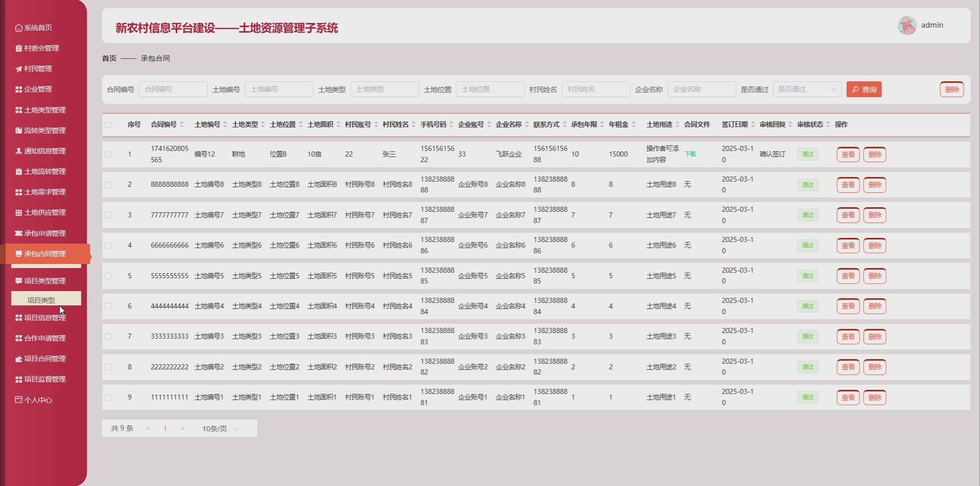Go to next page arrow

182,429
